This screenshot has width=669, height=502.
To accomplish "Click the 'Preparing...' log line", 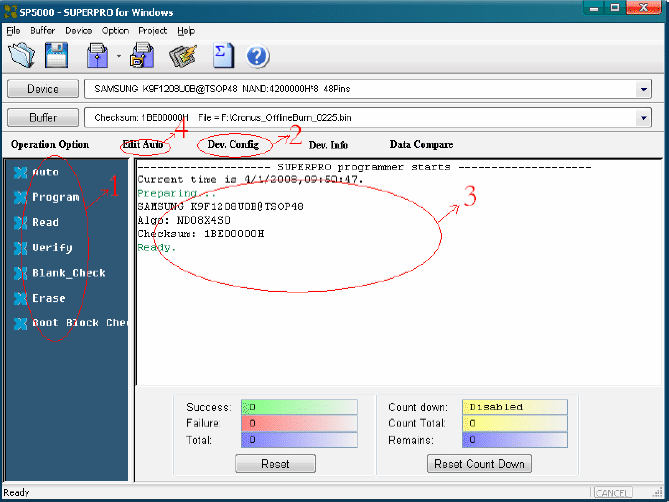I will pyautogui.click(x=176, y=193).
